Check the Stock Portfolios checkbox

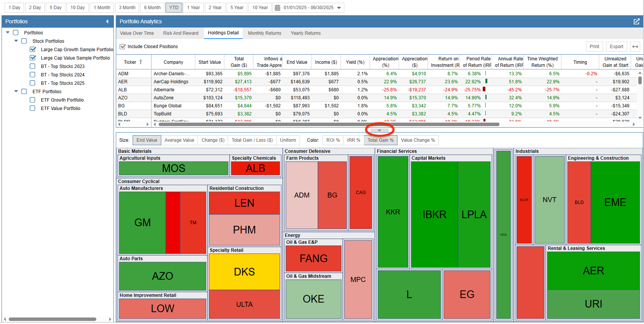point(24,41)
